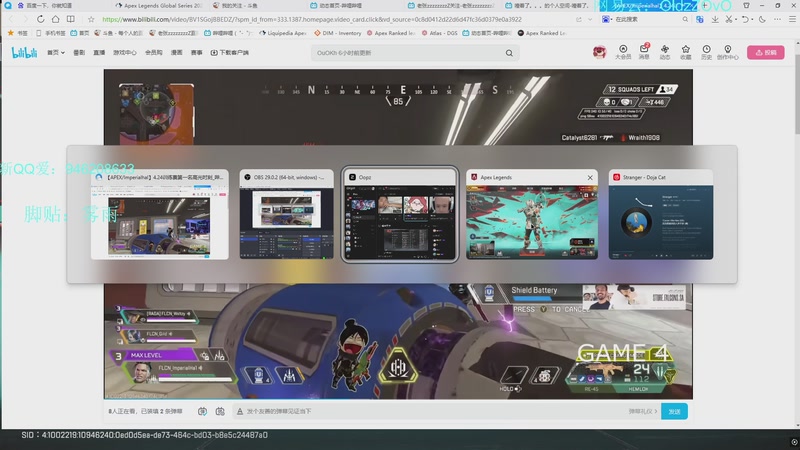Open the Liquipedia Apex bookmark

(x=283, y=33)
